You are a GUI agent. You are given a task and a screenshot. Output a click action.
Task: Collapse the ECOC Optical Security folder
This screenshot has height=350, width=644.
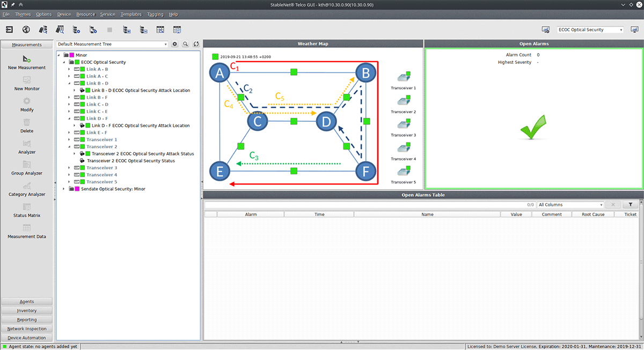pyautogui.click(x=64, y=62)
